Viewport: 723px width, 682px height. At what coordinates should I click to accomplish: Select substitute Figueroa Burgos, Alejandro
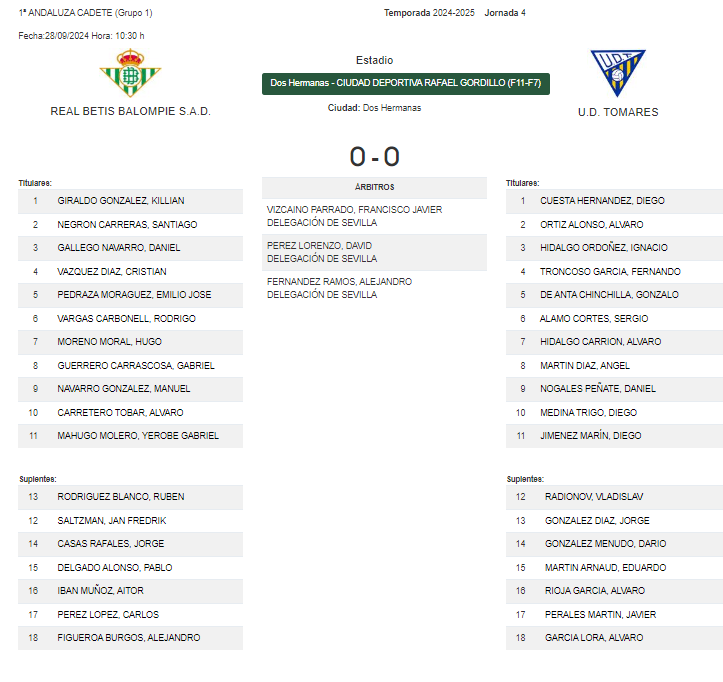click(130, 638)
